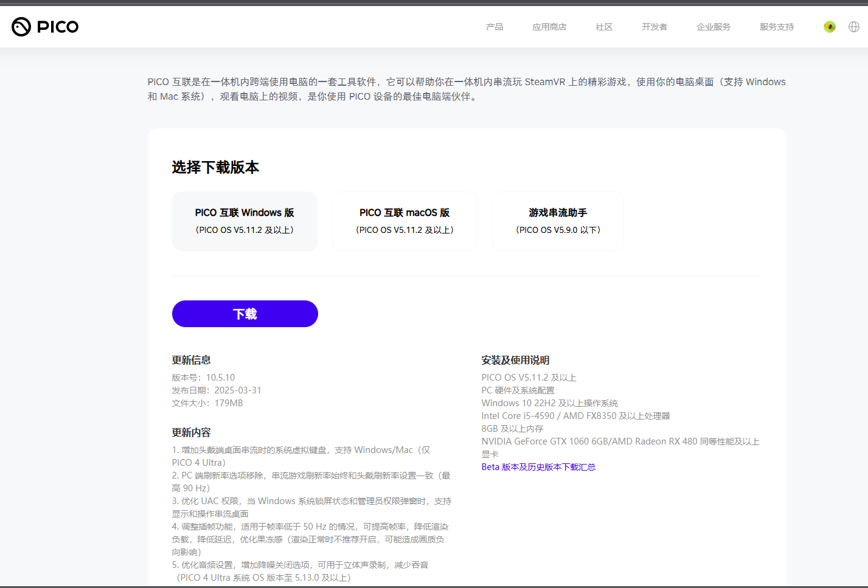Click the PICO logo in header

click(x=45, y=27)
